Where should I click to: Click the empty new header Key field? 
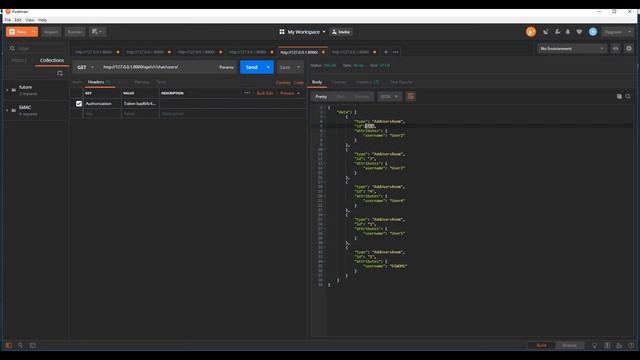[x=102, y=114]
